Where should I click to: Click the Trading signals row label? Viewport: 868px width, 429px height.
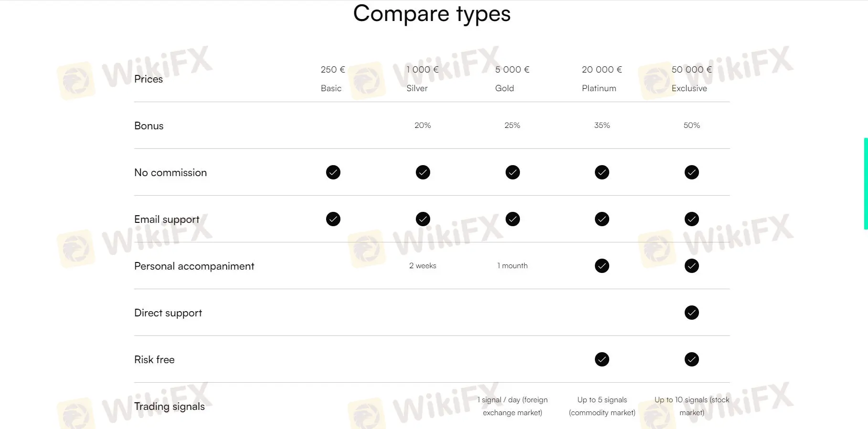click(169, 407)
